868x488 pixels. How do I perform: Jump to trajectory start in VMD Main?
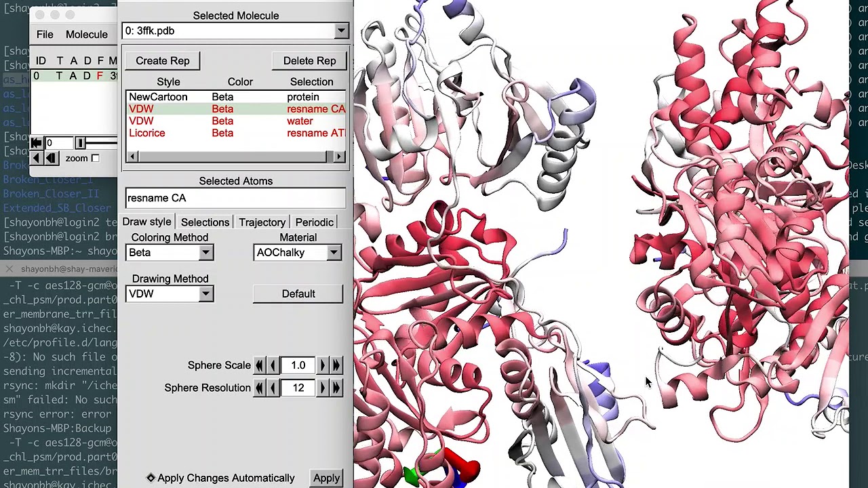click(x=37, y=143)
